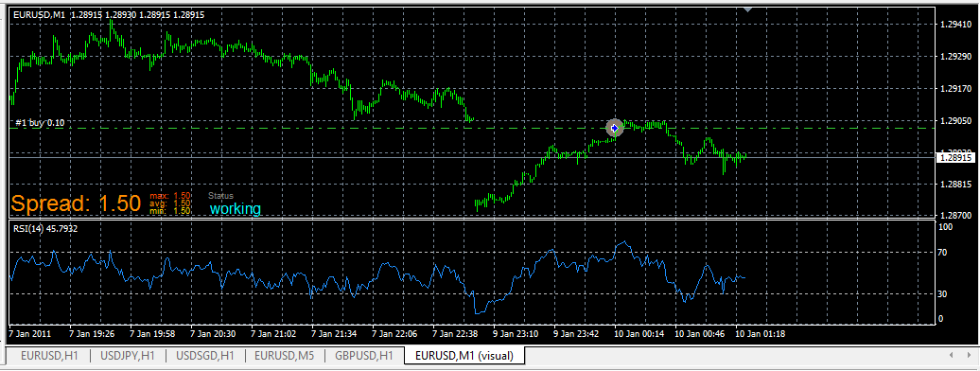
Task: Click the '7 Jan 22:38' time label
Action: pyautogui.click(x=456, y=334)
